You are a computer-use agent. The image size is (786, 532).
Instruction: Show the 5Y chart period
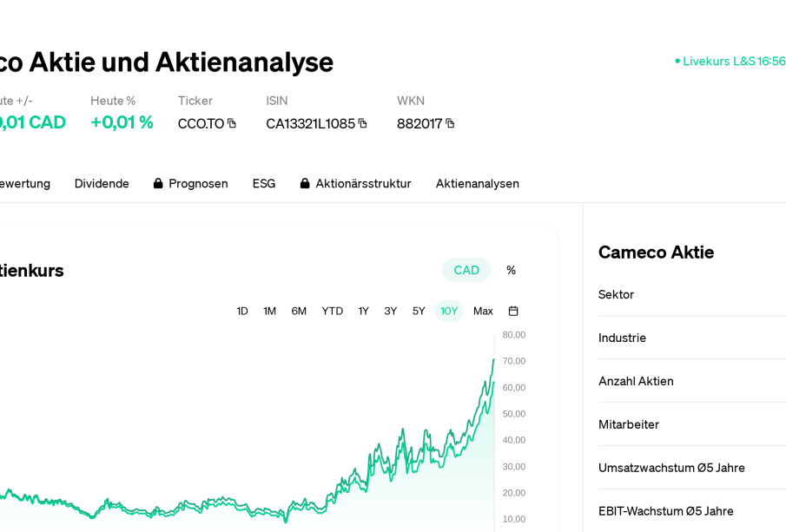coord(419,311)
